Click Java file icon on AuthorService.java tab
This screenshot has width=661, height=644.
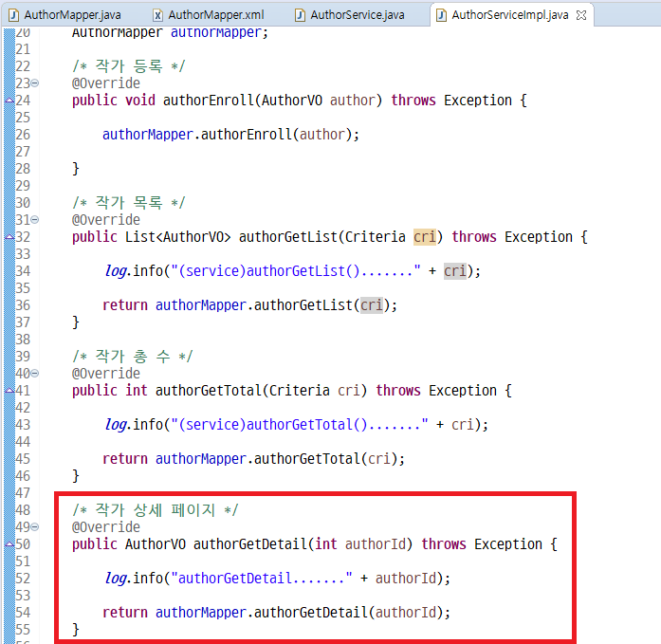(x=300, y=15)
